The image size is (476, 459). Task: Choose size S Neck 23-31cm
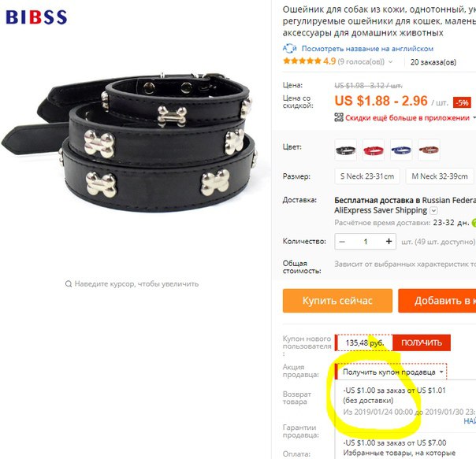click(367, 176)
